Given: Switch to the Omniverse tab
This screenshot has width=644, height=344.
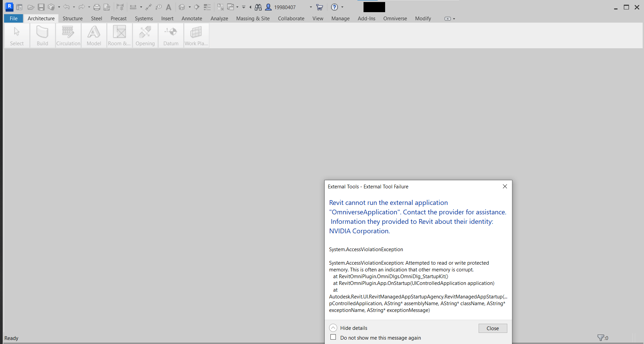Looking at the screenshot, I should [x=395, y=19].
